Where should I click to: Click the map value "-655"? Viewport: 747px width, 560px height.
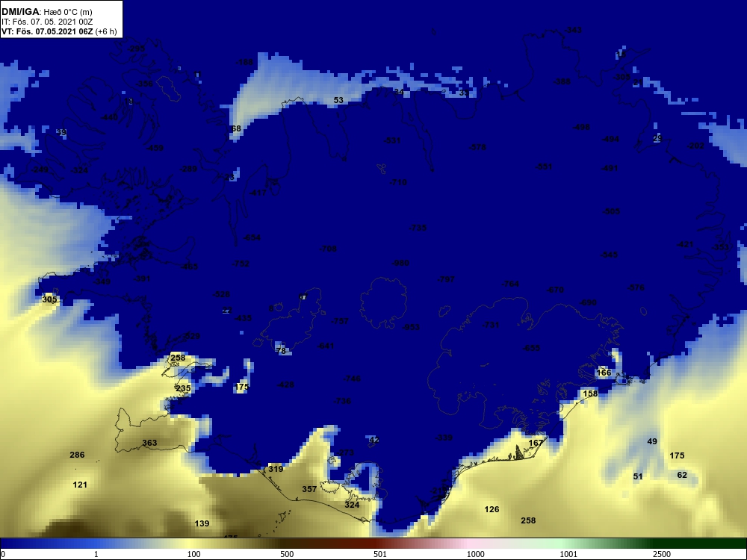[532, 348]
